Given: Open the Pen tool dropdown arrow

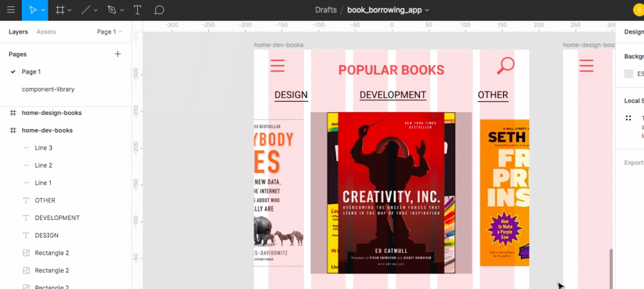Looking at the screenshot, I should point(122,10).
